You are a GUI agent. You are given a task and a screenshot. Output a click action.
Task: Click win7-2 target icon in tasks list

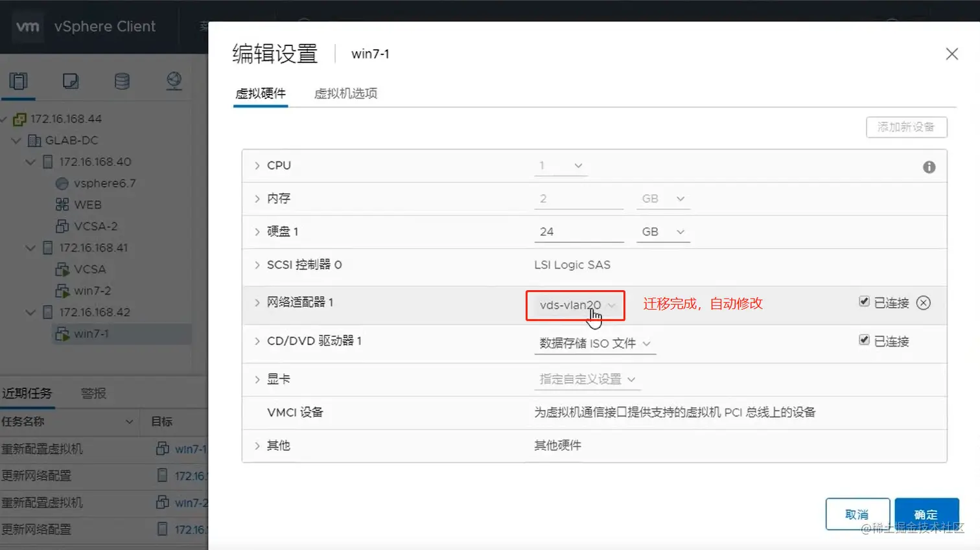(163, 502)
